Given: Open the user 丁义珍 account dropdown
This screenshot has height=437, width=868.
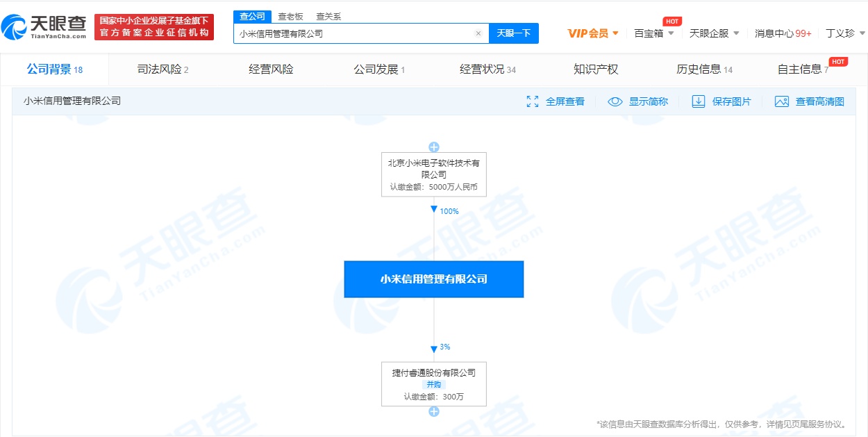Looking at the screenshot, I should tap(846, 33).
